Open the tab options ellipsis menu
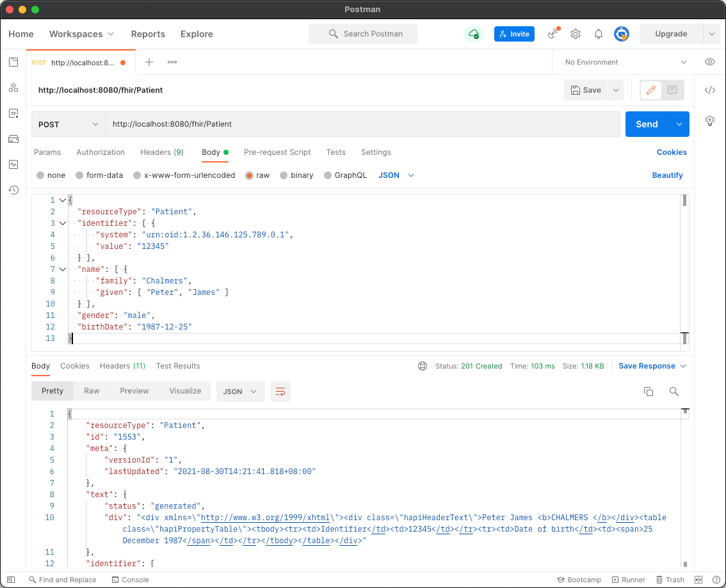The image size is (726, 588). point(172,62)
